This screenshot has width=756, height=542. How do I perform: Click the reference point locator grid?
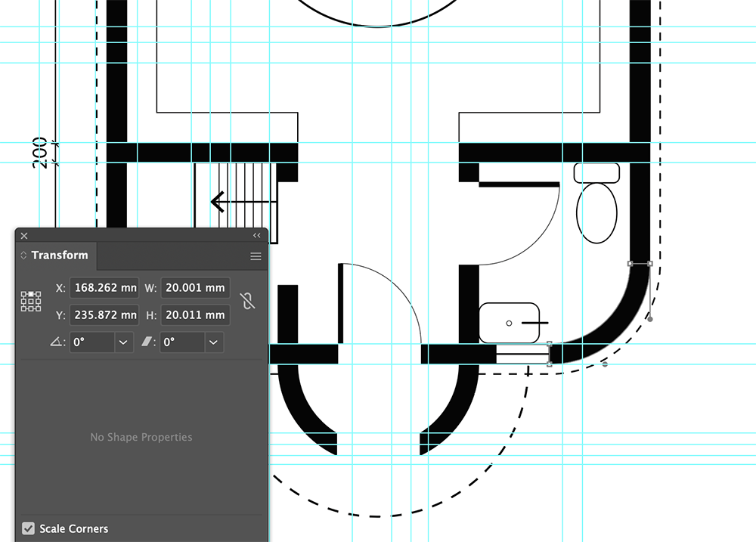(x=31, y=301)
